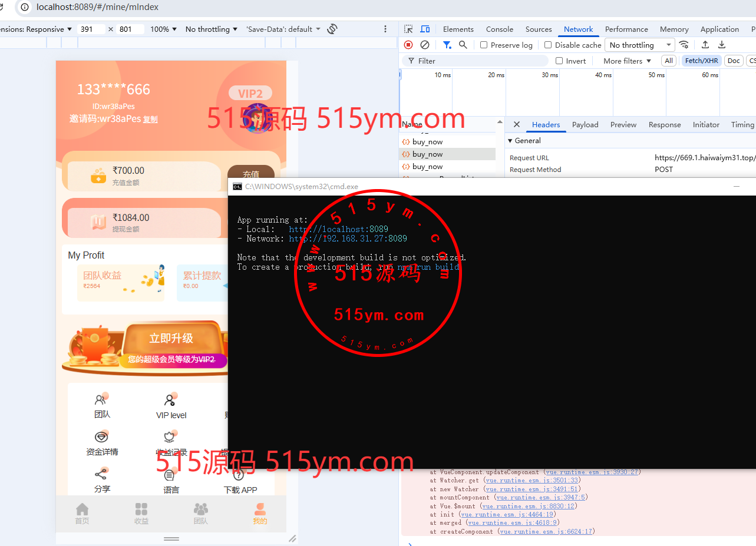
Task: Open the 100% zoom dropdown
Action: tap(163, 29)
